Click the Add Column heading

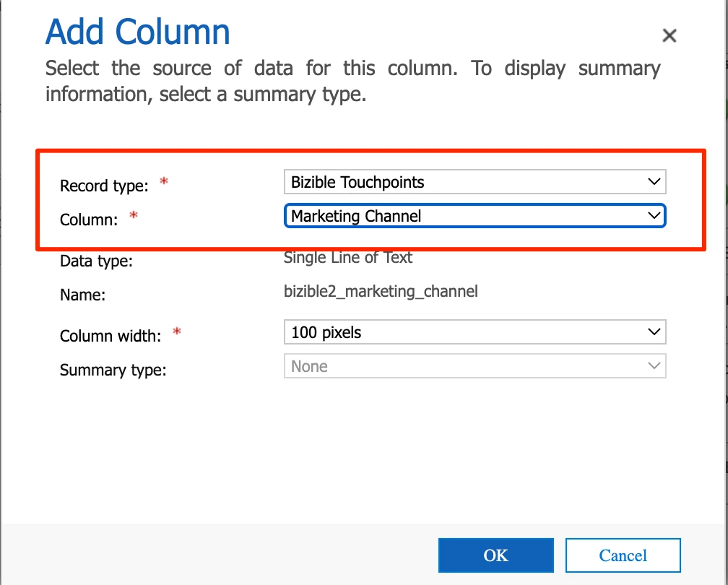pyautogui.click(x=138, y=32)
